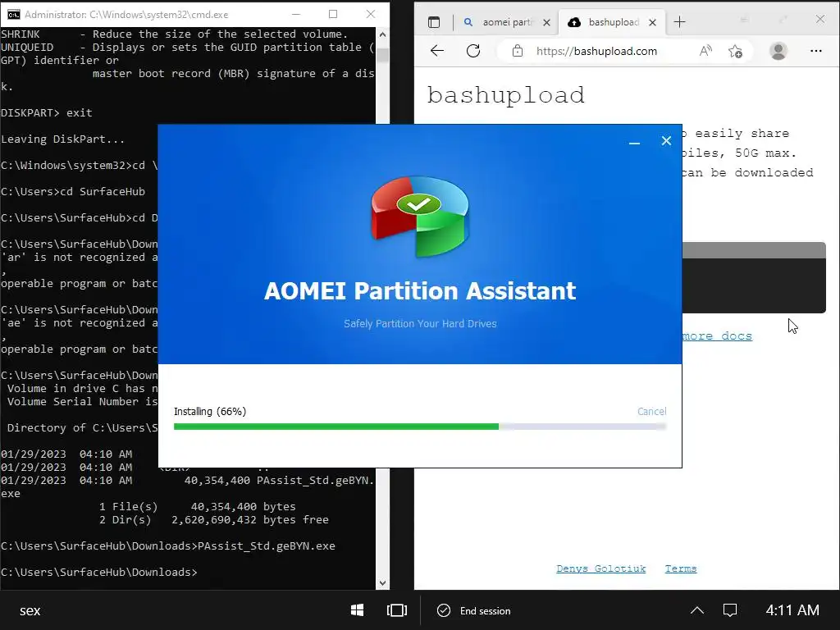This screenshot has height=630, width=840.
Task: Open the more docs link
Action: (x=717, y=336)
